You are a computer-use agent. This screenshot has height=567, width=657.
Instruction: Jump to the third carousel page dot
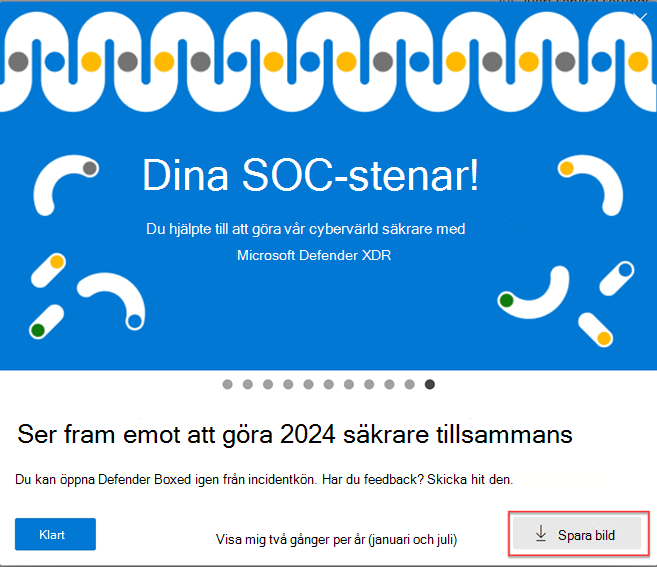tap(268, 384)
